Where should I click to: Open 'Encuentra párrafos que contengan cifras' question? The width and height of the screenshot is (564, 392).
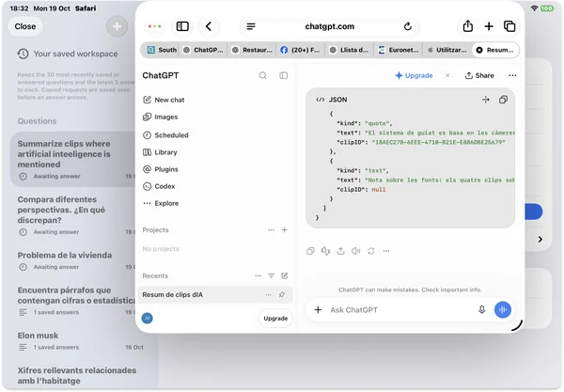click(73, 301)
